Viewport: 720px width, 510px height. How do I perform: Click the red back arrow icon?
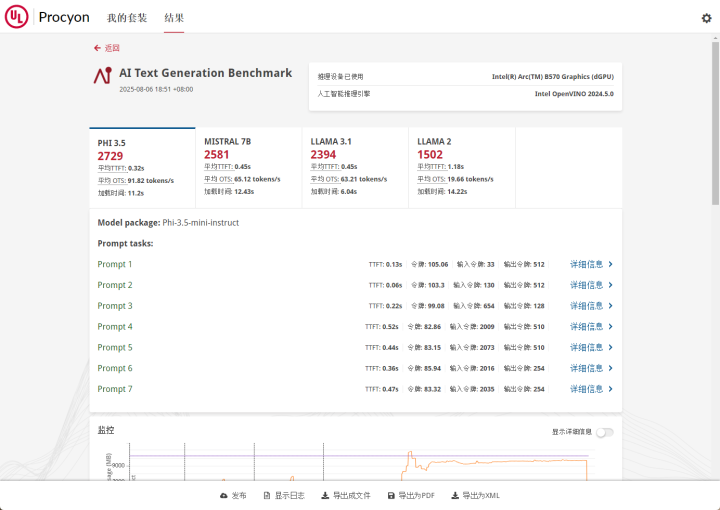pos(97,48)
